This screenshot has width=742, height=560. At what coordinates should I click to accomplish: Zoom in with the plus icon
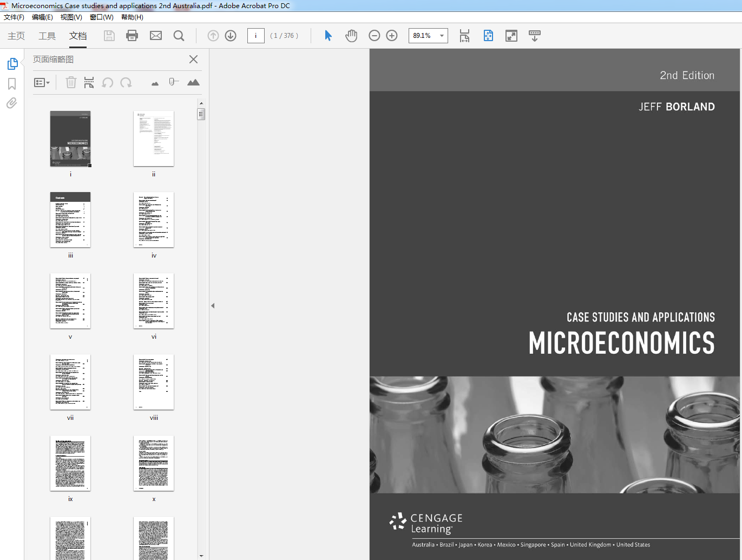pyautogui.click(x=392, y=36)
